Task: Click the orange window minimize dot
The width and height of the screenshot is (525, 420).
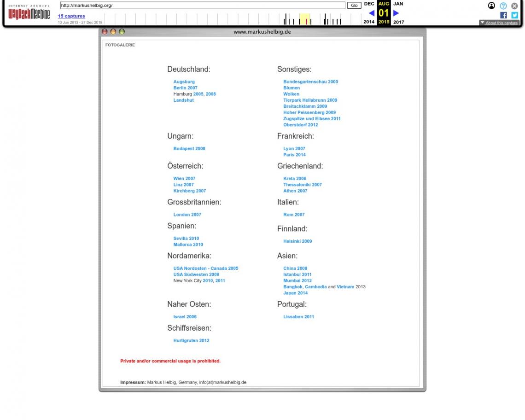Action: tap(113, 31)
